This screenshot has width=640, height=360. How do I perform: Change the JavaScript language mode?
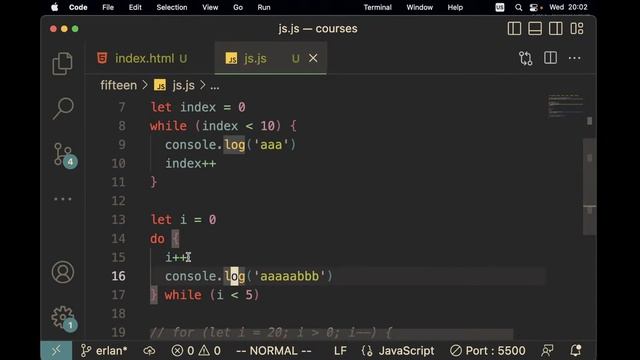406,351
